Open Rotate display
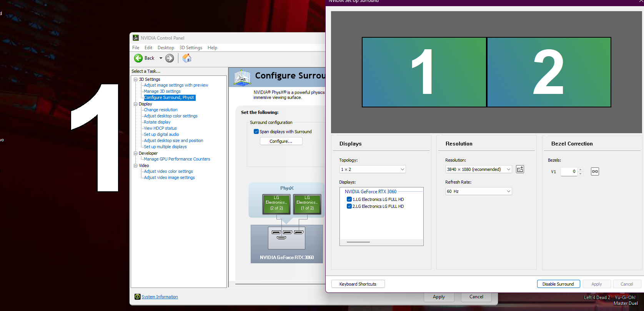This screenshot has height=311, width=644. [x=157, y=122]
